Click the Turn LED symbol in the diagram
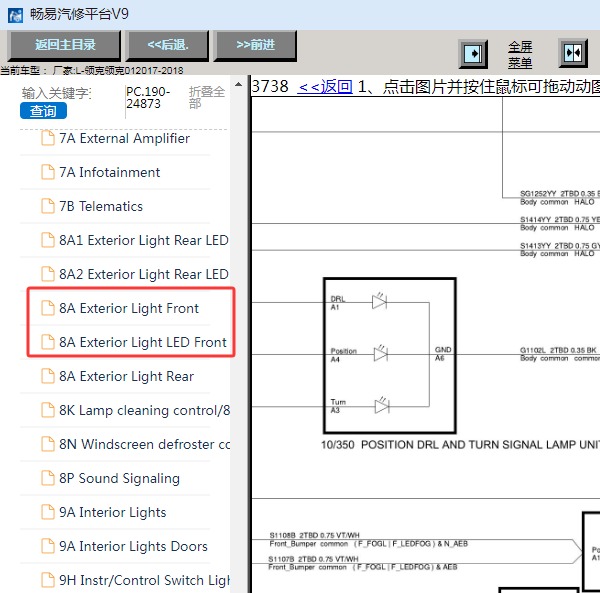The image size is (600, 593). point(382,405)
